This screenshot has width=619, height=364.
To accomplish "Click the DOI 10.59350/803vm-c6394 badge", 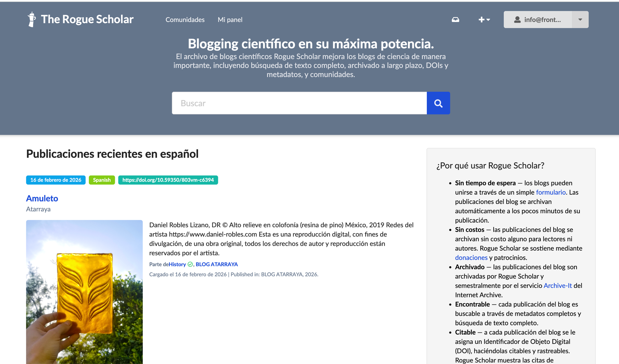I will (x=168, y=180).
